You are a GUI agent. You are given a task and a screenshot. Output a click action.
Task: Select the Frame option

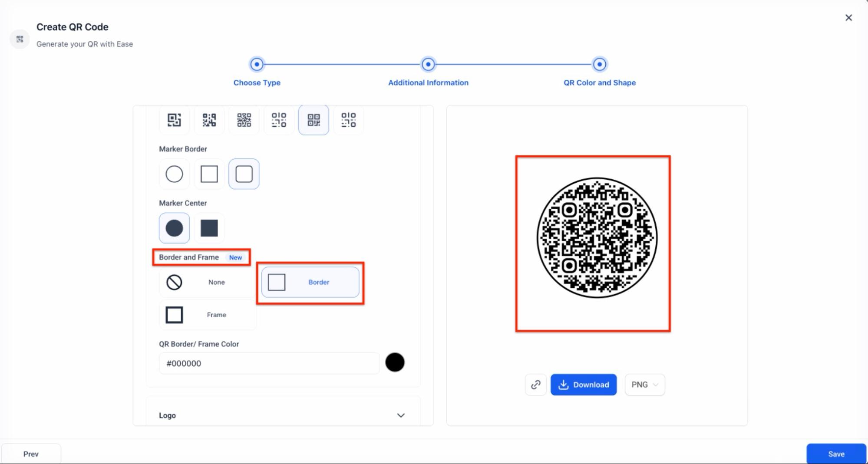click(208, 315)
